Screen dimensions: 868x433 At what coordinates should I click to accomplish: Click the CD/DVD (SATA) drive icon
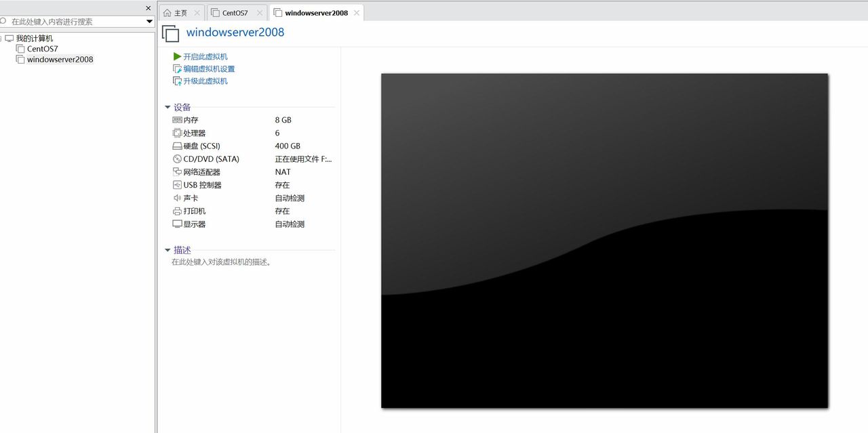pos(177,159)
